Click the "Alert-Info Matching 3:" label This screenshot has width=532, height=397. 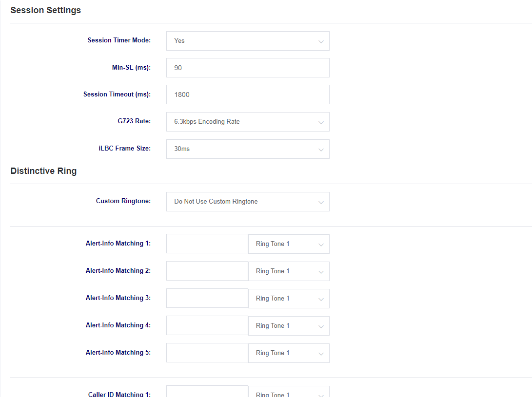pos(118,298)
